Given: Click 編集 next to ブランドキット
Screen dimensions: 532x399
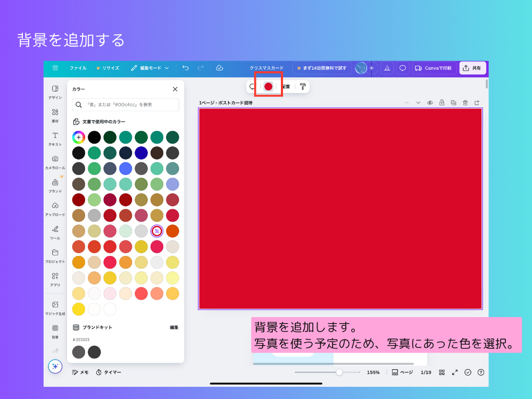Looking at the screenshot, I should coord(174,328).
